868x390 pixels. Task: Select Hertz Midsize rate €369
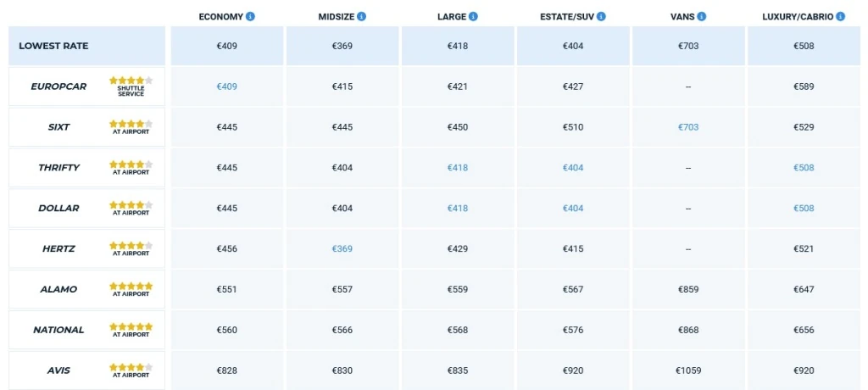point(342,249)
